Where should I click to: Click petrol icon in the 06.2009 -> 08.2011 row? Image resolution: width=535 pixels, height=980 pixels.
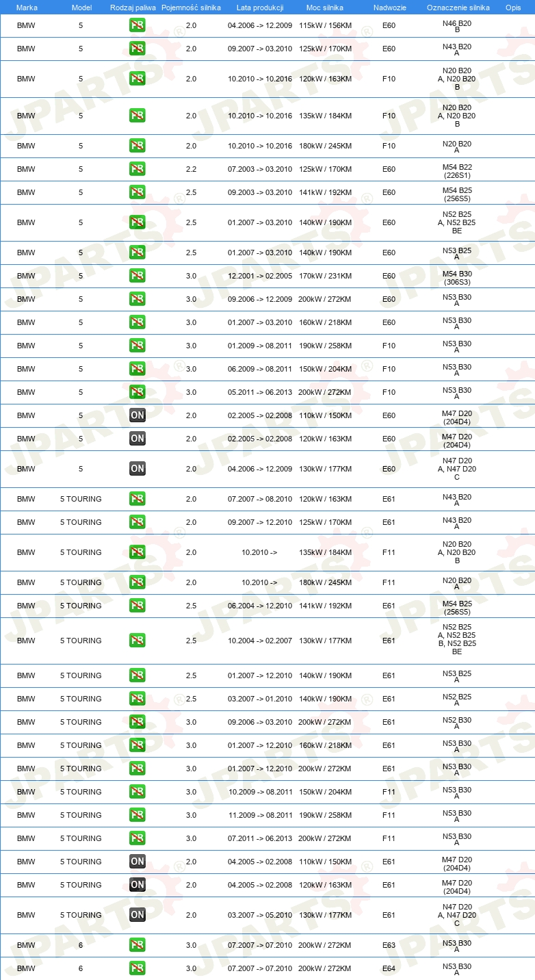pos(138,369)
